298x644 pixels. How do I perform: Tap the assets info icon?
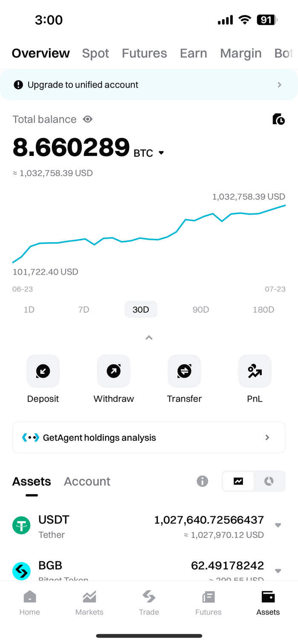[x=202, y=481]
